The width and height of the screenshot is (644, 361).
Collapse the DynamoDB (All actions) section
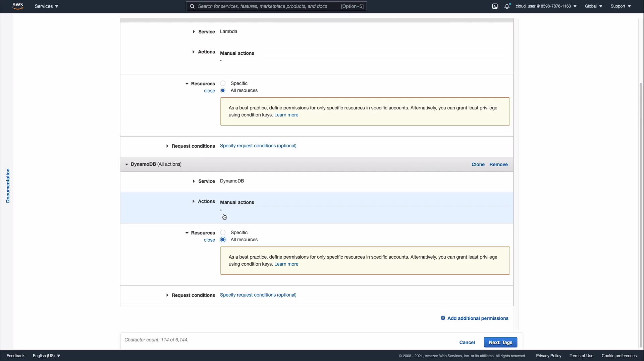[x=126, y=164]
